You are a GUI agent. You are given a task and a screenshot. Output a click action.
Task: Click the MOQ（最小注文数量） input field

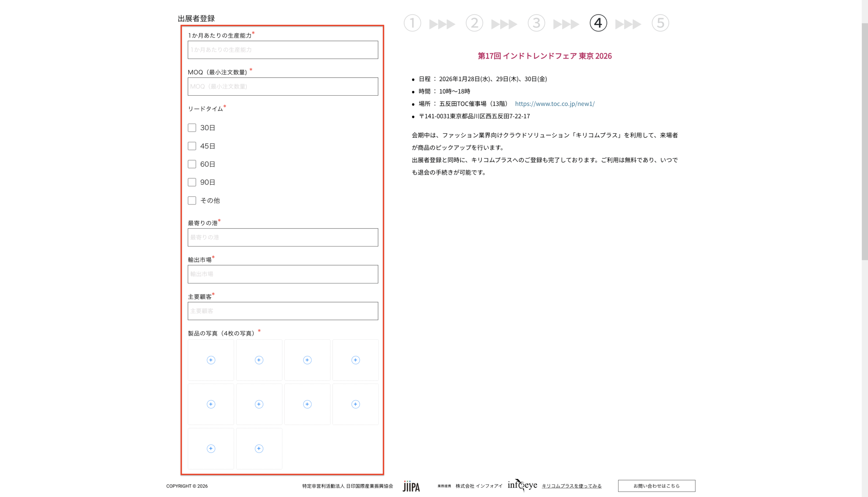pos(283,86)
